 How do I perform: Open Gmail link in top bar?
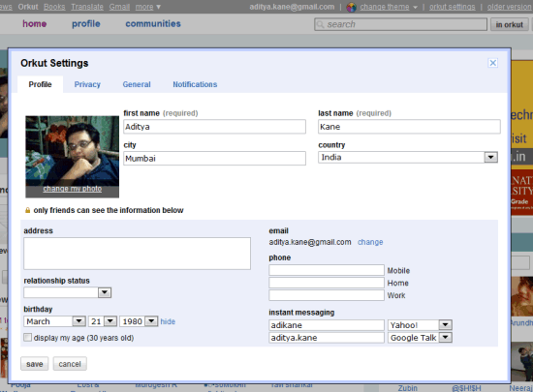tap(119, 7)
